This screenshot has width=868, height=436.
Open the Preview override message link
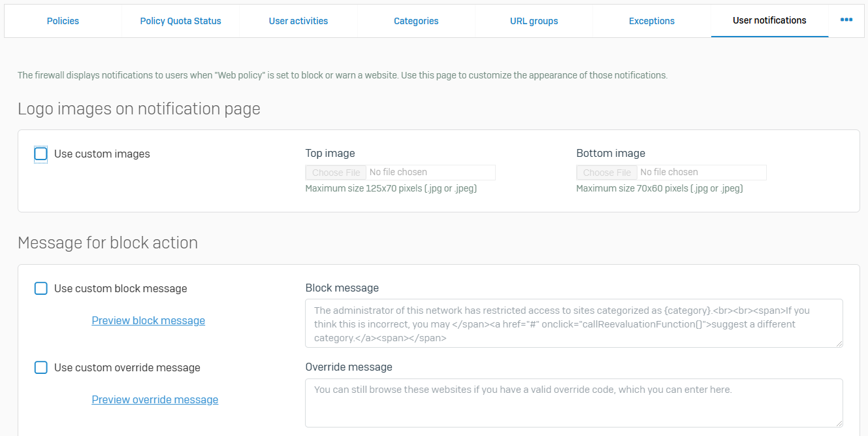click(155, 399)
